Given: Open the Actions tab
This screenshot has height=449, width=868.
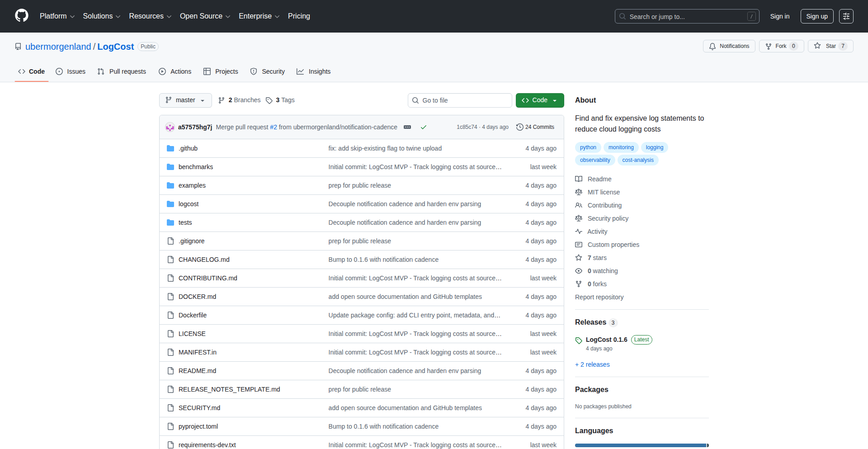Looking at the screenshot, I should pyautogui.click(x=175, y=71).
